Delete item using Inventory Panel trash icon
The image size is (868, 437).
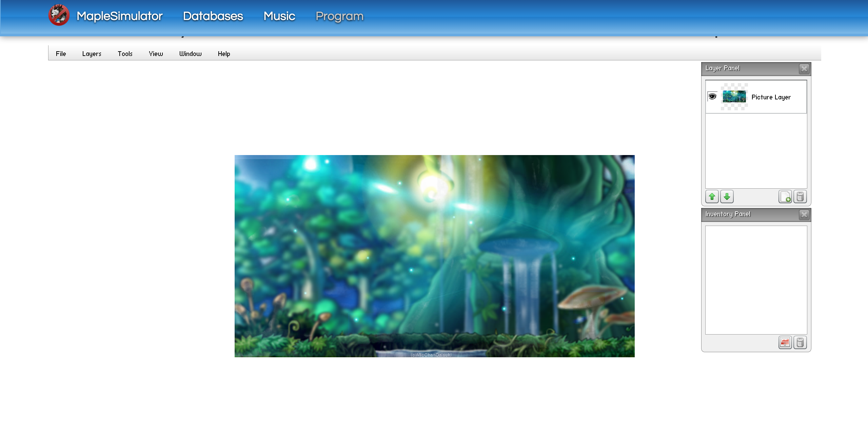click(x=800, y=343)
